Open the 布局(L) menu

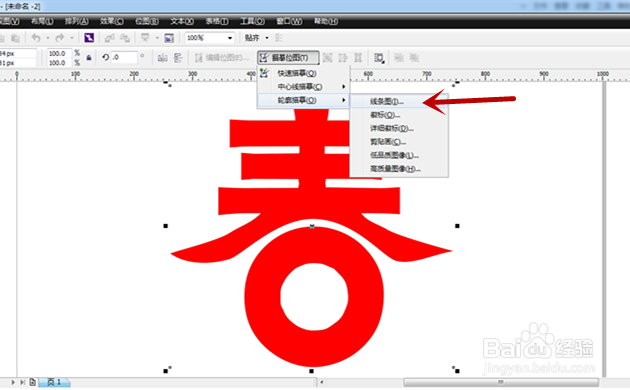42,21
